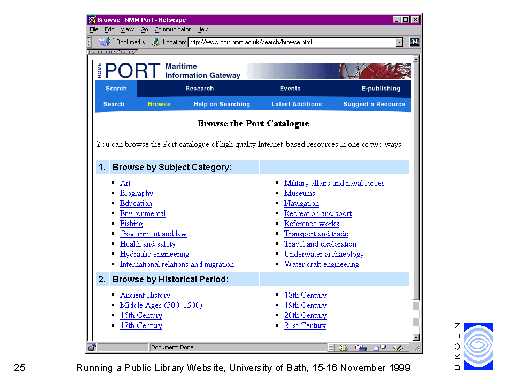
Task: Click inside the Location URL field
Action: click(x=292, y=42)
